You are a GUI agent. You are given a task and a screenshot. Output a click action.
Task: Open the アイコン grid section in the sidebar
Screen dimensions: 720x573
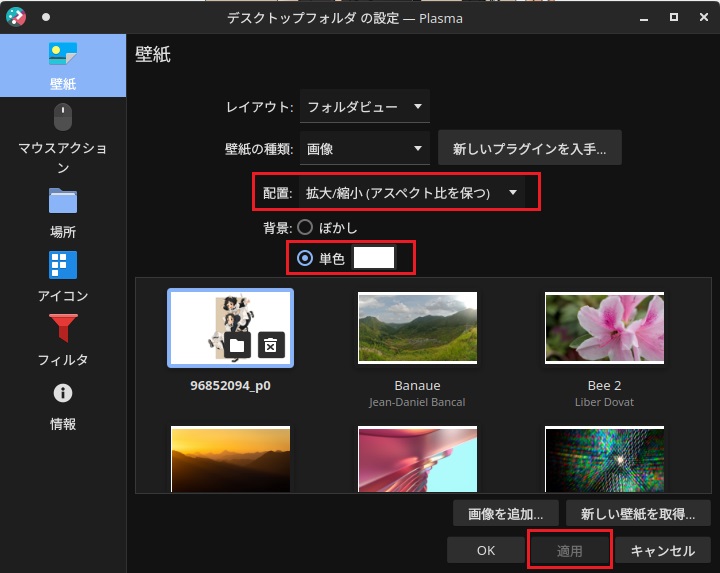63,276
